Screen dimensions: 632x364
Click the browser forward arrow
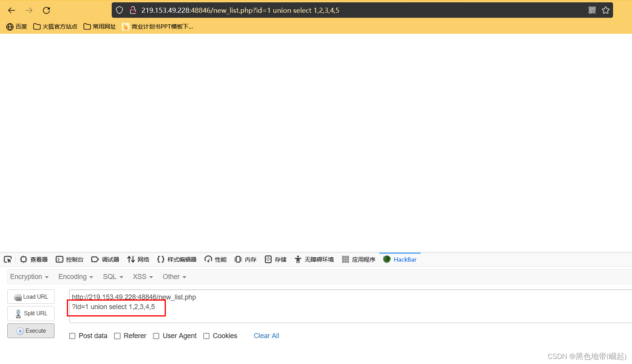point(29,10)
